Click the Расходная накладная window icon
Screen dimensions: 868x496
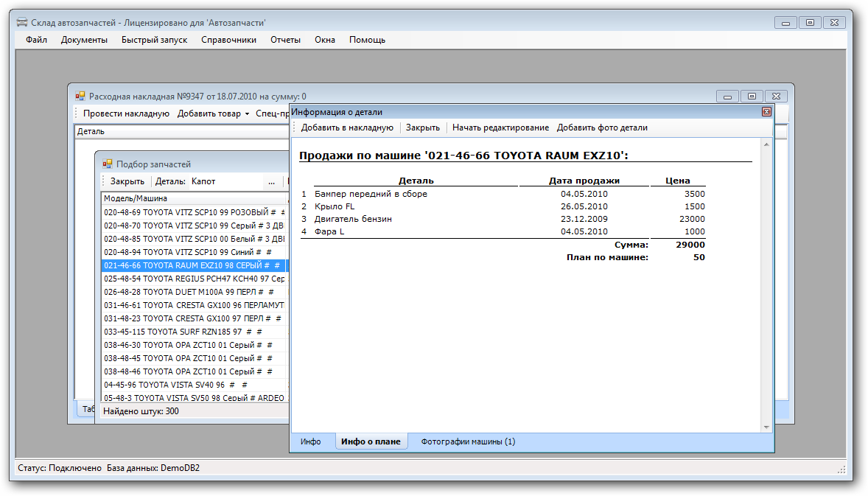pos(81,96)
